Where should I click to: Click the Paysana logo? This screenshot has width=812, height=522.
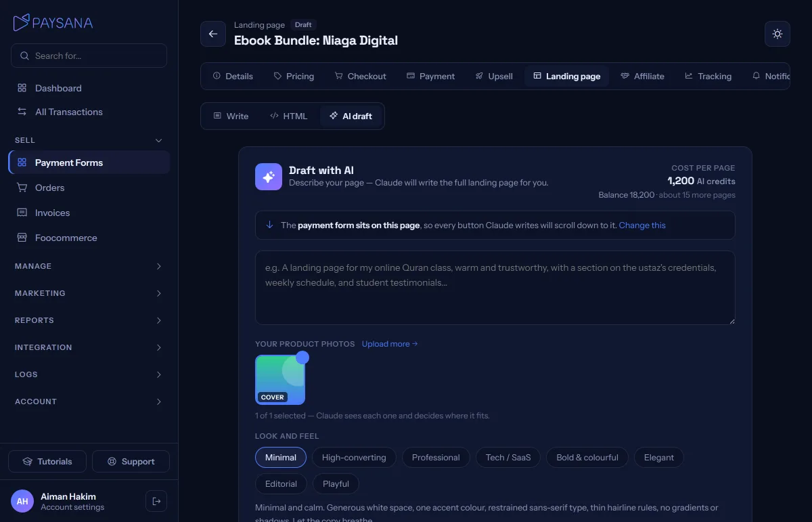(x=53, y=22)
